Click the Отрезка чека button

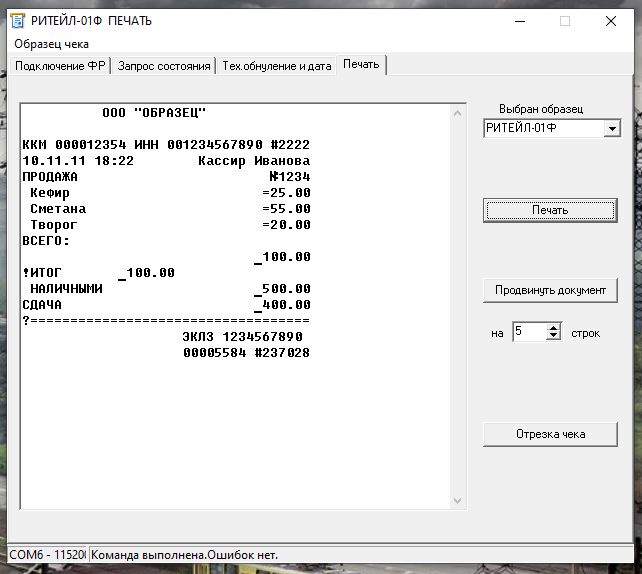point(550,434)
